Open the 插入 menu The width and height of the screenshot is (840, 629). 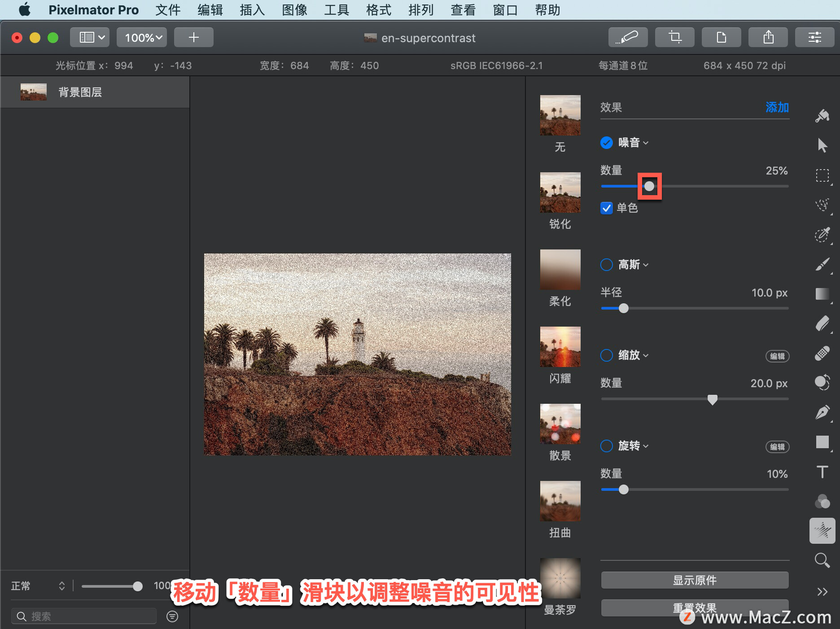pos(252,9)
